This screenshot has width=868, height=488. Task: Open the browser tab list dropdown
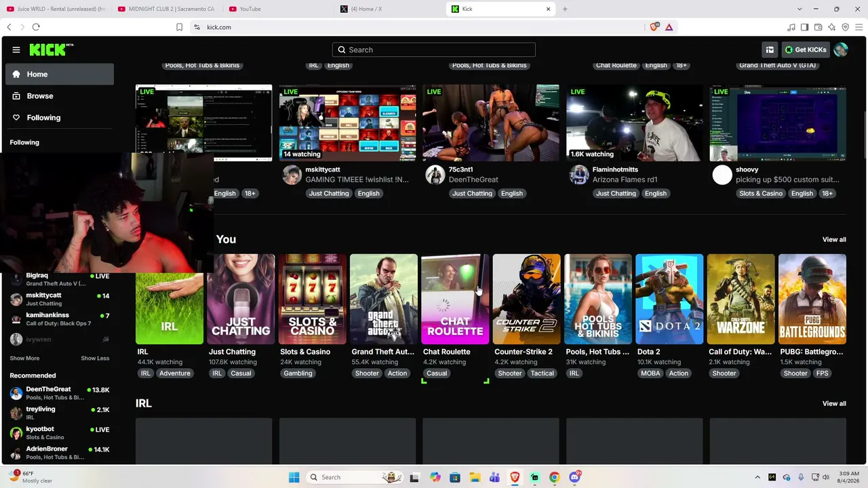click(800, 9)
